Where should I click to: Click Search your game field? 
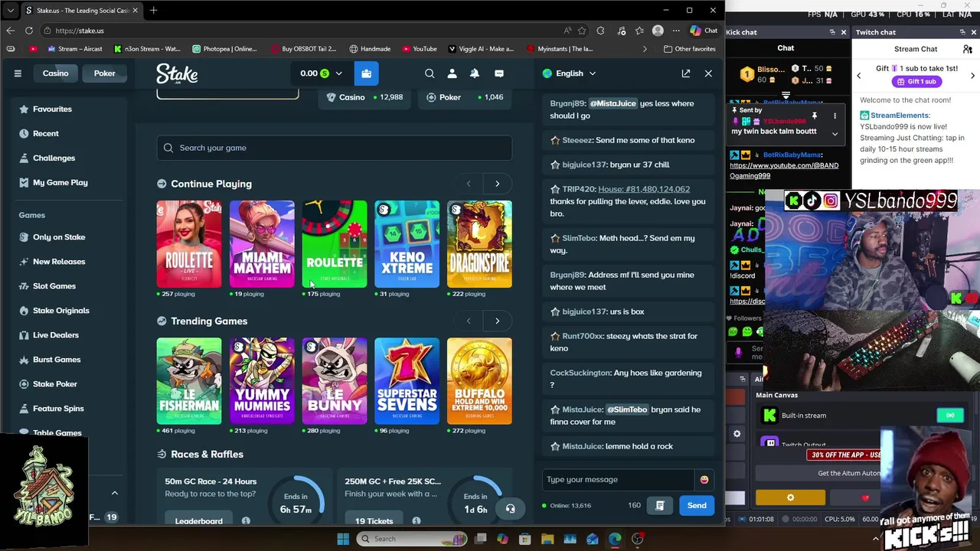click(335, 148)
